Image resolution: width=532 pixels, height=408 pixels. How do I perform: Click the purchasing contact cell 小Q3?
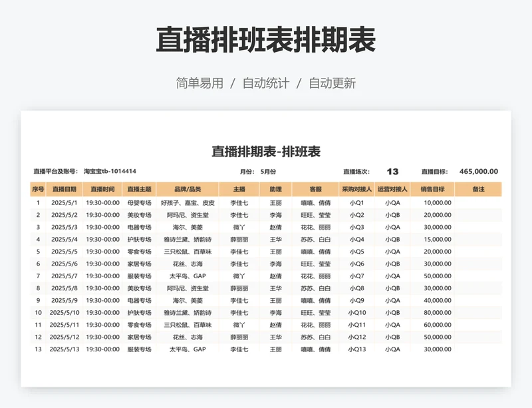[356, 227]
